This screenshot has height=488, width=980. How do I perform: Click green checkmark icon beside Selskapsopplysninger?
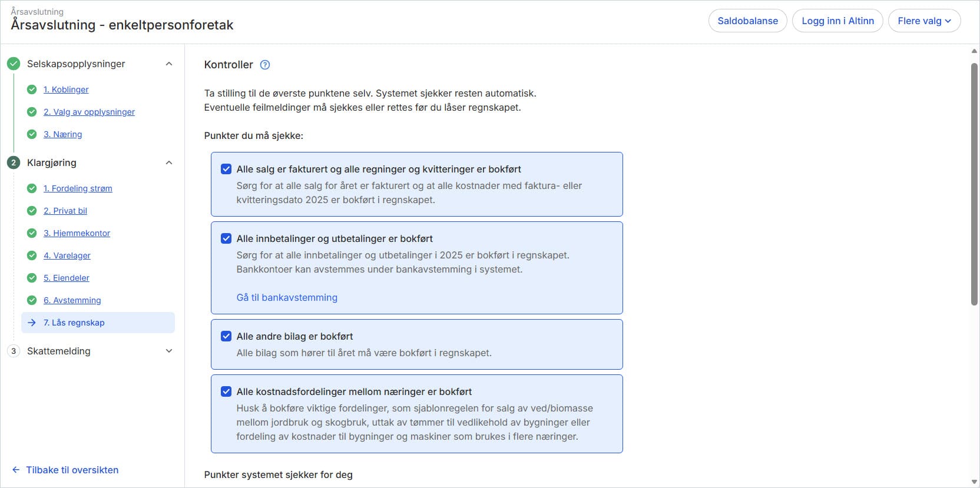click(x=14, y=64)
